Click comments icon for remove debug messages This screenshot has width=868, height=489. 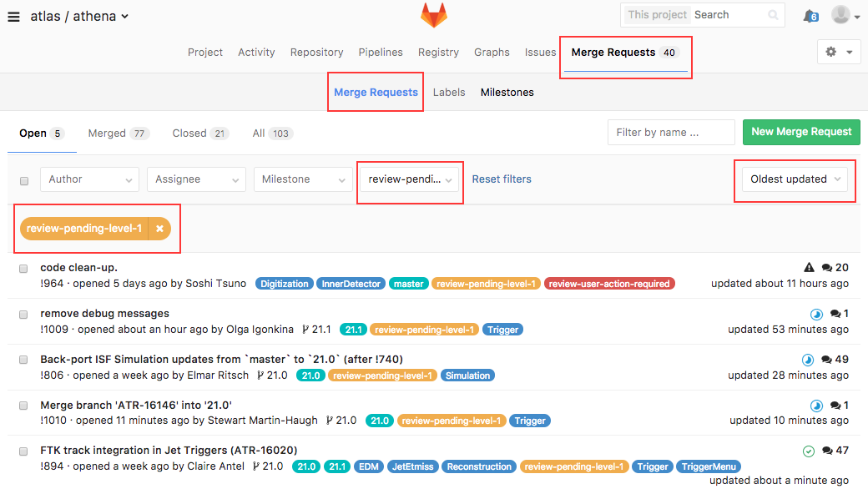[x=835, y=314]
